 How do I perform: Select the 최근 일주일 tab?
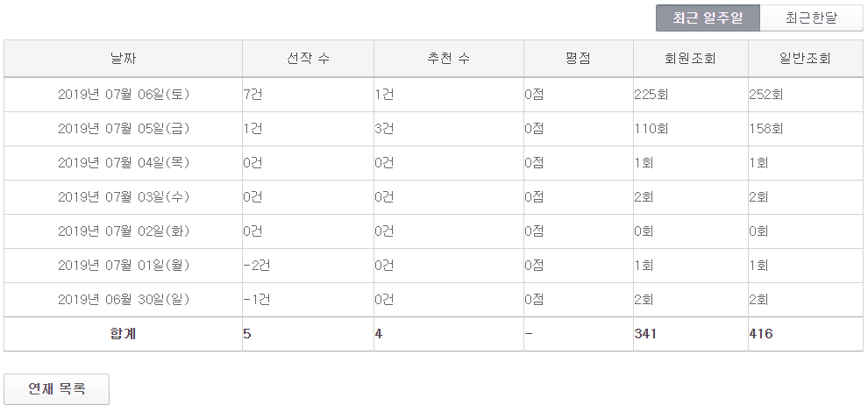[x=708, y=18]
